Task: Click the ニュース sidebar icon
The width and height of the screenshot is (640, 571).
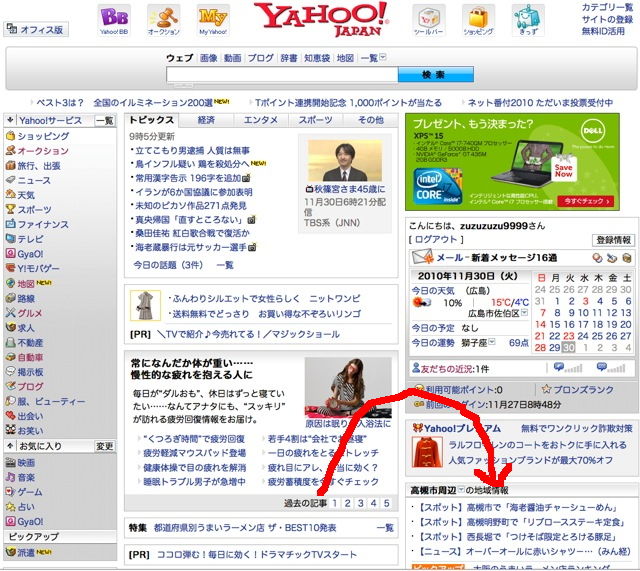Action: pyautogui.click(x=10, y=180)
